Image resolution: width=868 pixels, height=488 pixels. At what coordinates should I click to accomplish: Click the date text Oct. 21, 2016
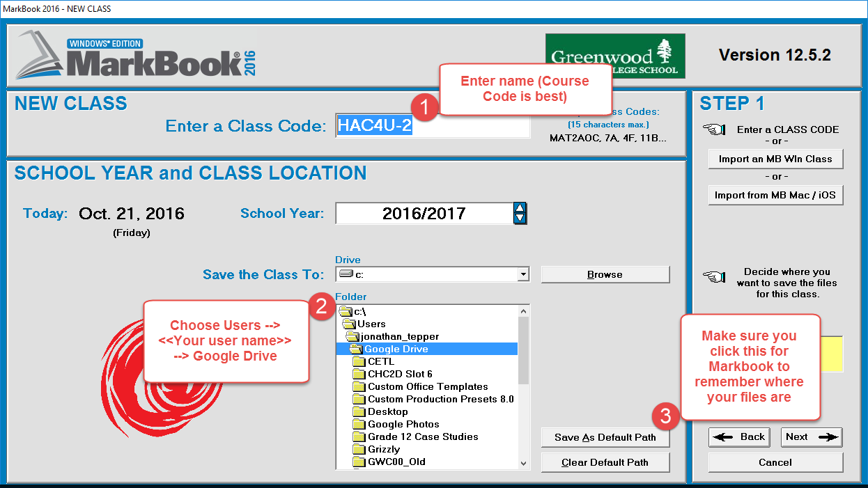[132, 214]
